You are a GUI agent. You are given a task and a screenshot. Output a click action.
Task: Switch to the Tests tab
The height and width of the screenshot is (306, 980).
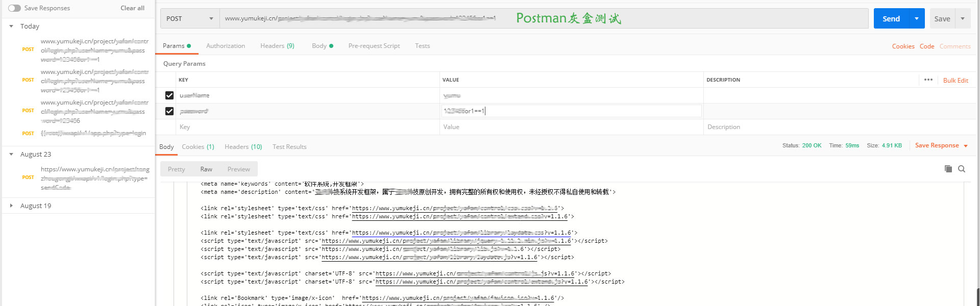[x=423, y=46]
